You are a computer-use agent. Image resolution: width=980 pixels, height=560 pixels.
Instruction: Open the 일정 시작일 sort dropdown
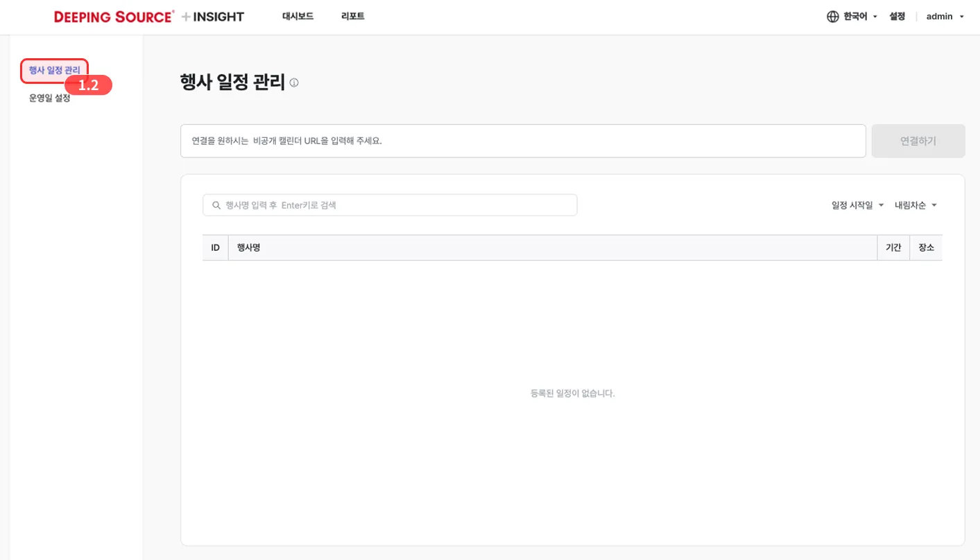click(x=858, y=205)
